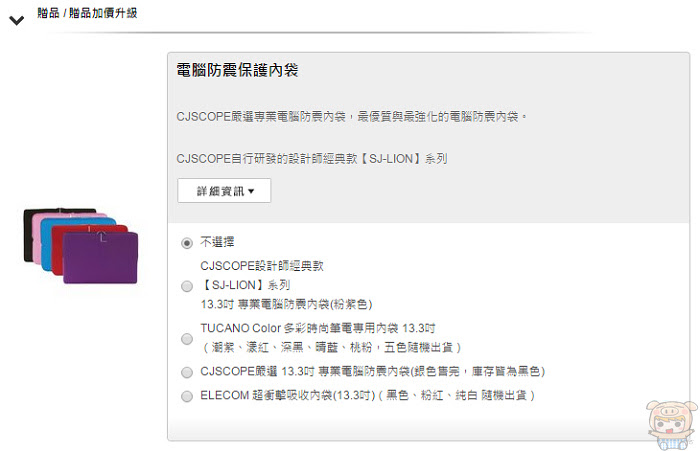The height and width of the screenshot is (451, 700).
Task: Select the 不選擇 radio option
Action: 187,243
